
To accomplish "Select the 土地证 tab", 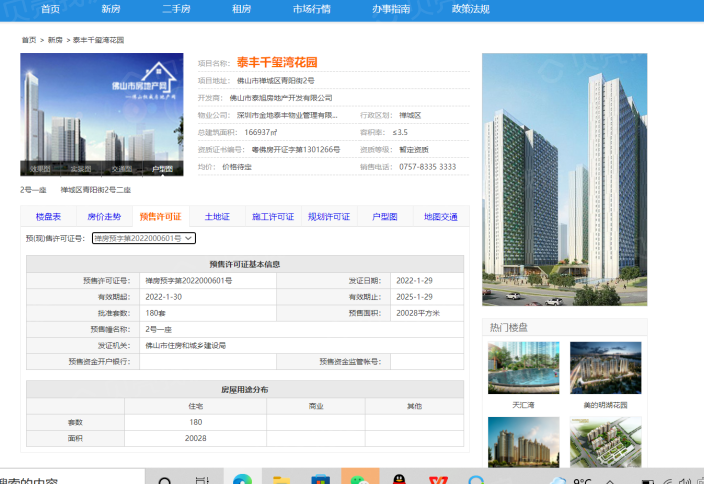I will pyautogui.click(x=217, y=216).
